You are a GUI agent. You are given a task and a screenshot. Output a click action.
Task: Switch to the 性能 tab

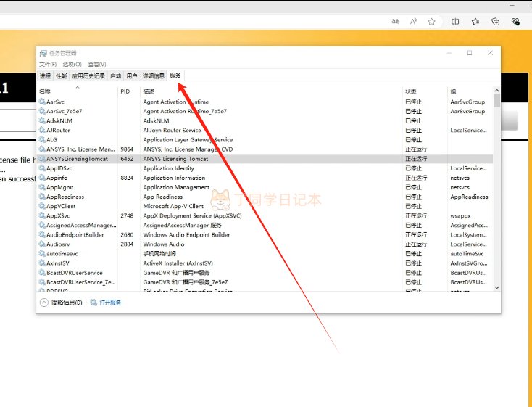pyautogui.click(x=62, y=75)
